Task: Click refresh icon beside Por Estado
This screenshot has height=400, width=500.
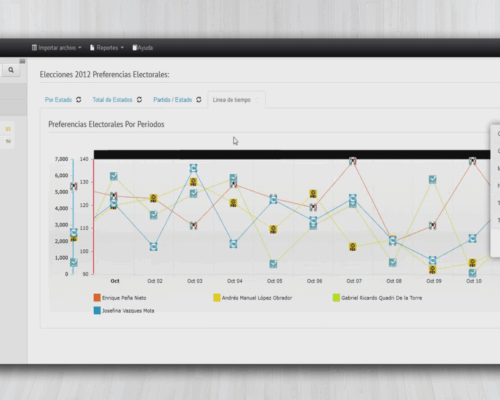Action: [79, 100]
